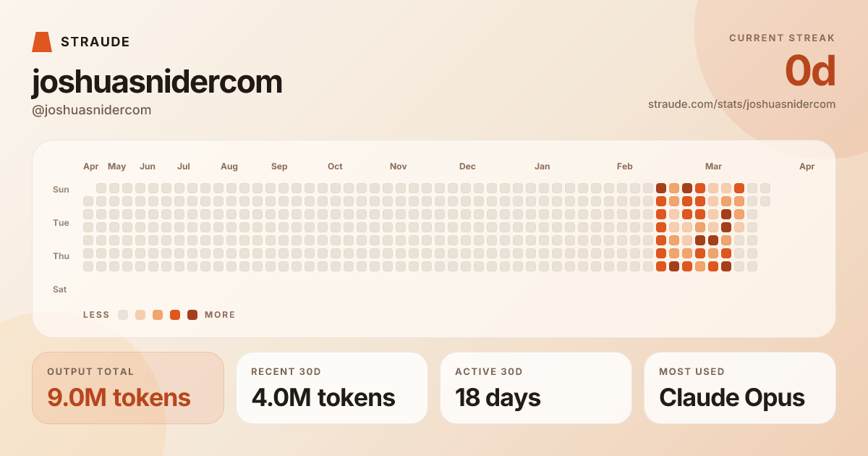Click the pale peach legend swatch
This screenshot has height=456, width=868.
click(x=140, y=315)
